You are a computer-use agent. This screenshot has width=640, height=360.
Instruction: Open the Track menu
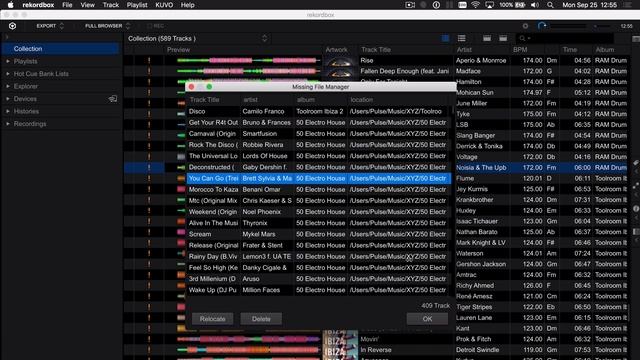click(x=111, y=5)
